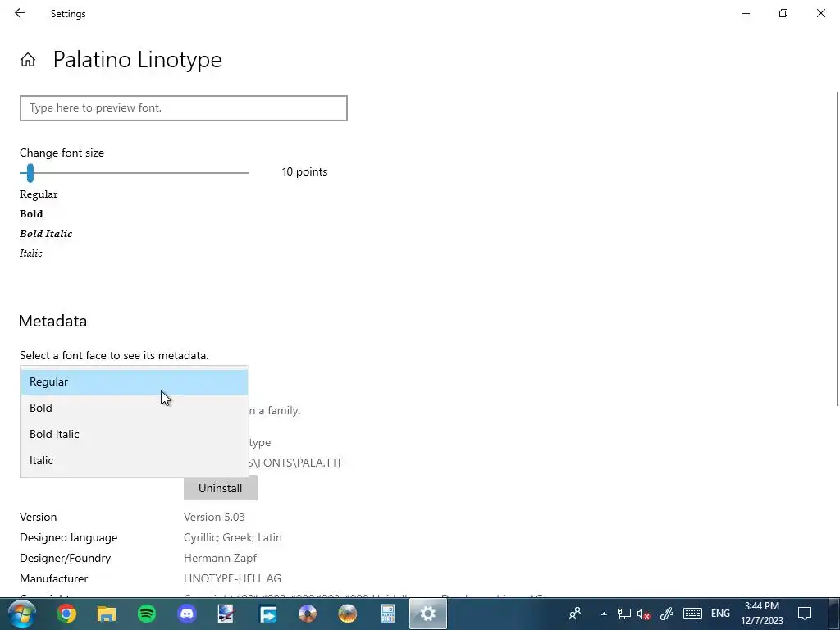Click the Uninstall button

220,488
